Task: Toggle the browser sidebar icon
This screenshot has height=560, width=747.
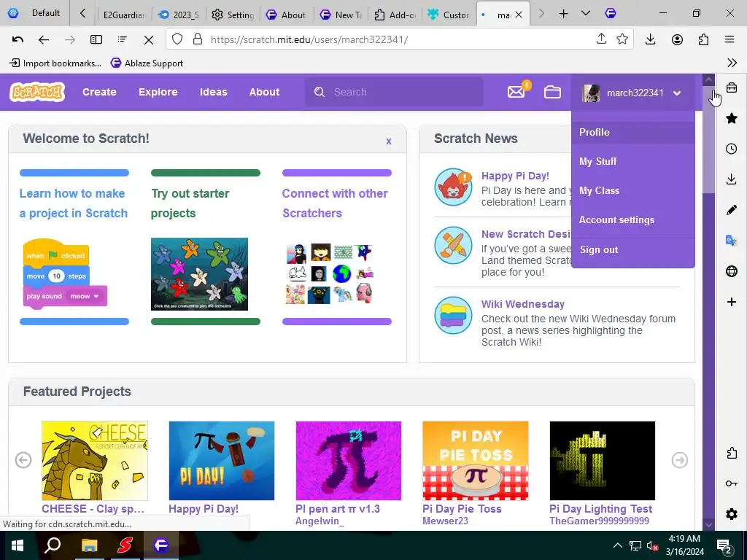Action: pos(96,39)
